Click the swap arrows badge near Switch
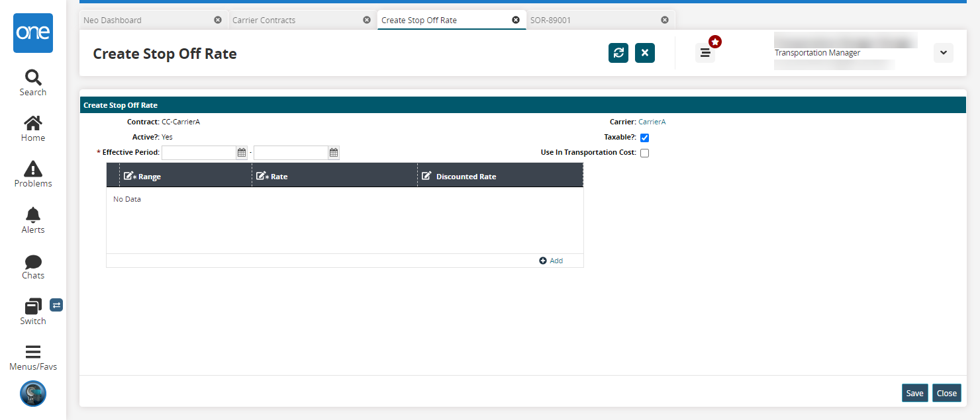Image resolution: width=980 pixels, height=420 pixels. [56, 305]
